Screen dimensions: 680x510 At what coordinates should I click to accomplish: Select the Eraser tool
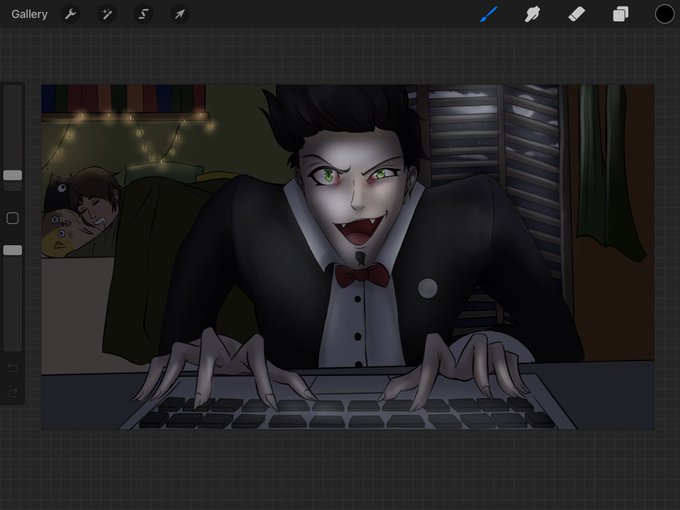576,14
